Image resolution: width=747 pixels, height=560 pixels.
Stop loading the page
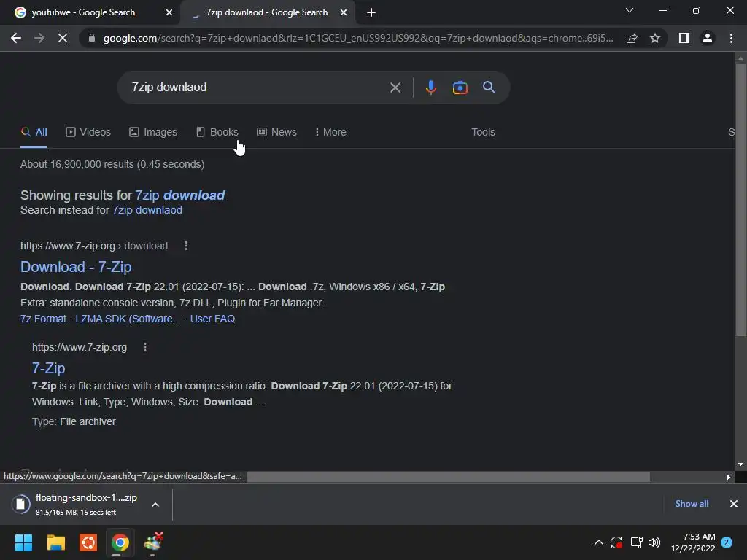pyautogui.click(x=63, y=38)
